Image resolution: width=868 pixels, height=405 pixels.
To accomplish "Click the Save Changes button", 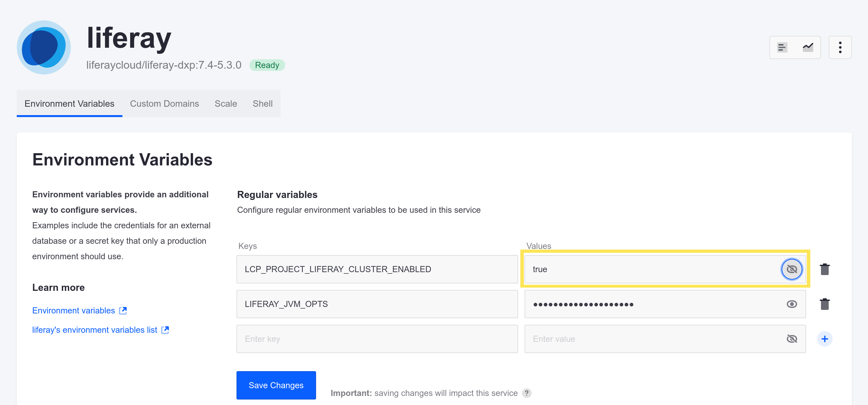I will pos(276,385).
